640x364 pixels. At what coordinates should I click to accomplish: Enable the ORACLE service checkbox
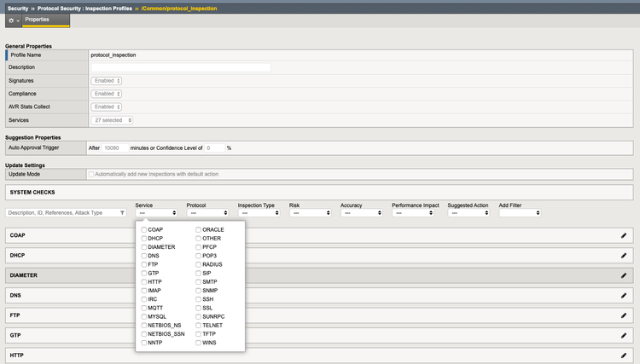coord(198,230)
